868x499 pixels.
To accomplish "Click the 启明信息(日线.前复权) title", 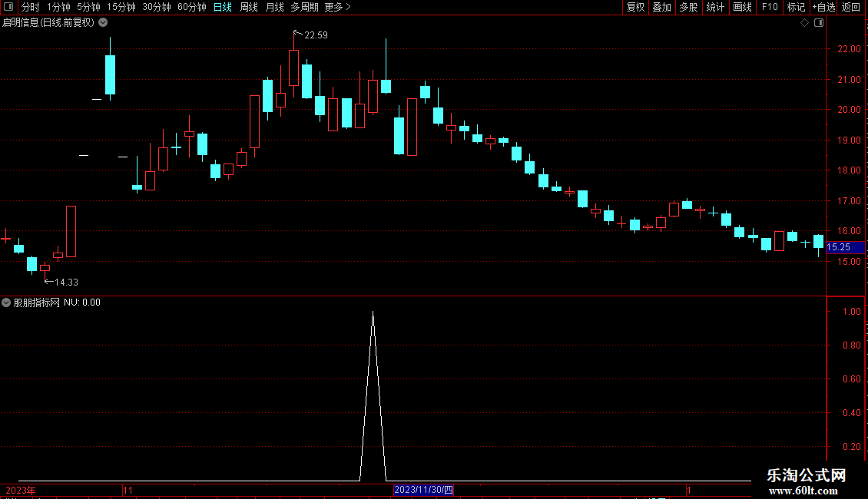I will (x=48, y=23).
